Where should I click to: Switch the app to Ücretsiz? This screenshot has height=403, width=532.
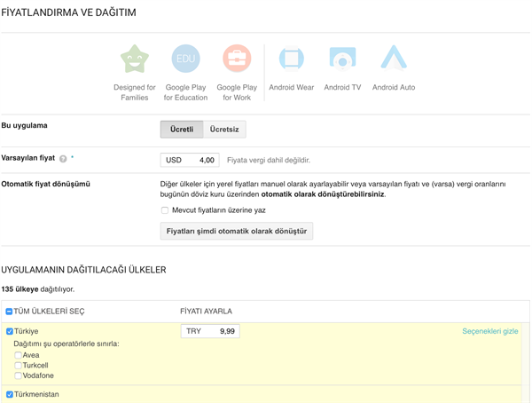224,129
